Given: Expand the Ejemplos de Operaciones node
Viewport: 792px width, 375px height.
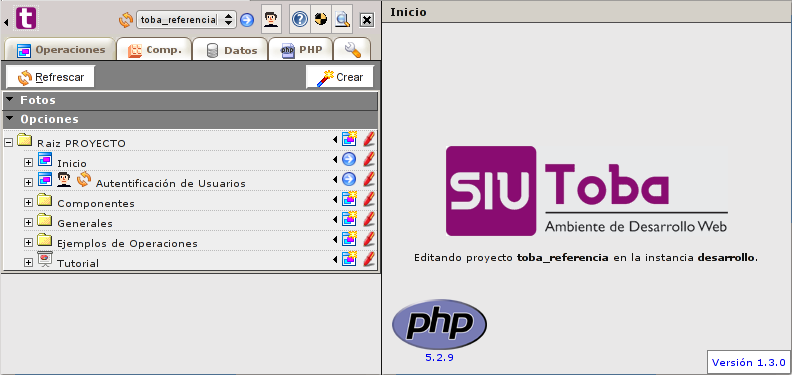Looking at the screenshot, I should point(29,243).
